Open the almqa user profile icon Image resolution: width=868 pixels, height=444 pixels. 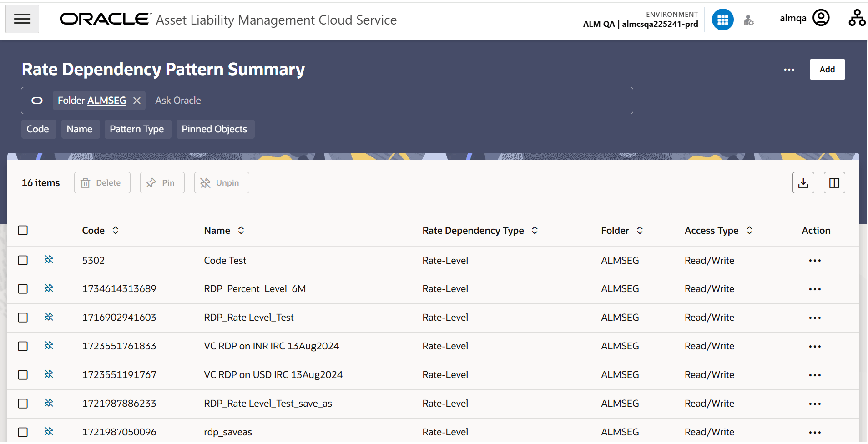point(821,18)
